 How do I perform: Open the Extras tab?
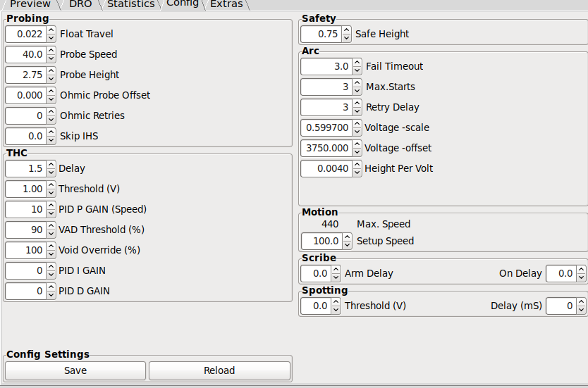pos(226,4)
